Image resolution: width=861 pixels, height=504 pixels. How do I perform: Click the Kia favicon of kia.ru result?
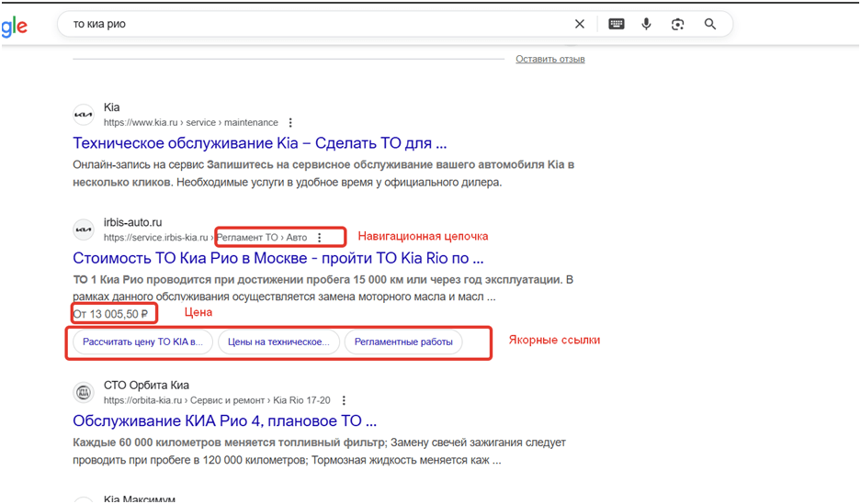[x=84, y=115]
